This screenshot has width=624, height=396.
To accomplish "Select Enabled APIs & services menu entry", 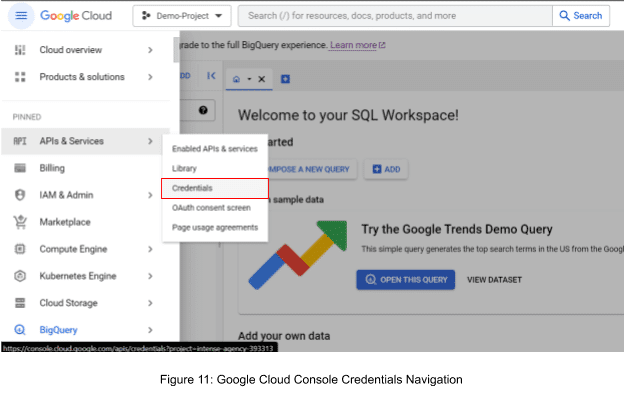I will tap(215, 149).
